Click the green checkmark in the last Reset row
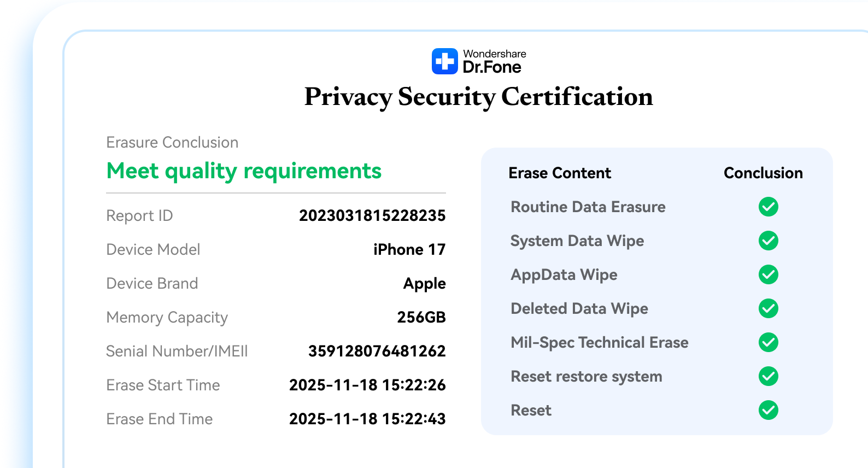The image size is (868, 468). pos(769,410)
